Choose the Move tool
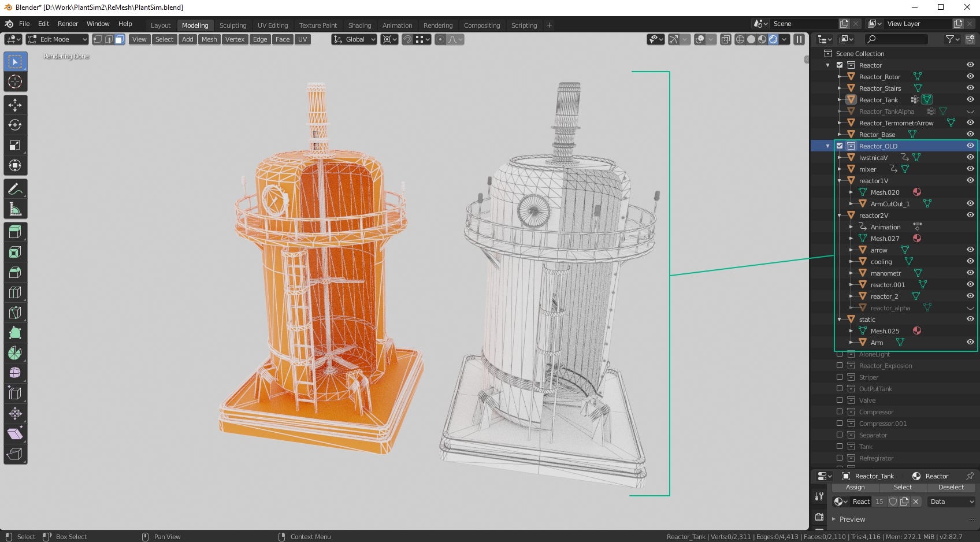Screen dimensions: 980x542 tap(15, 105)
